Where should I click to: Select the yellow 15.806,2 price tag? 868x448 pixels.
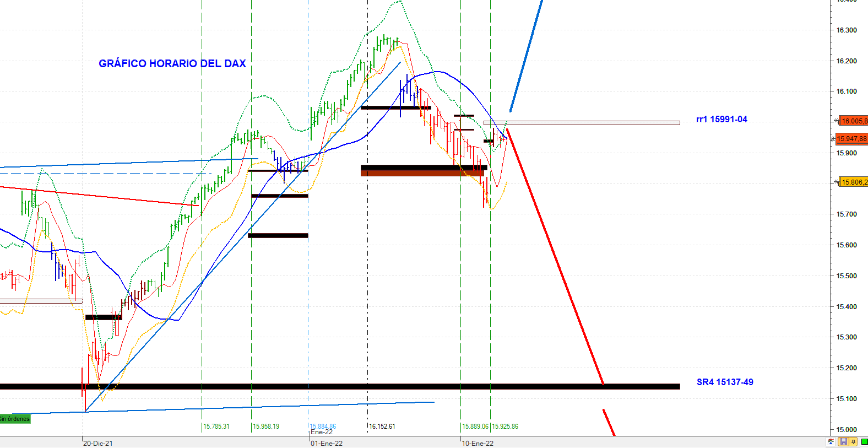(x=853, y=182)
